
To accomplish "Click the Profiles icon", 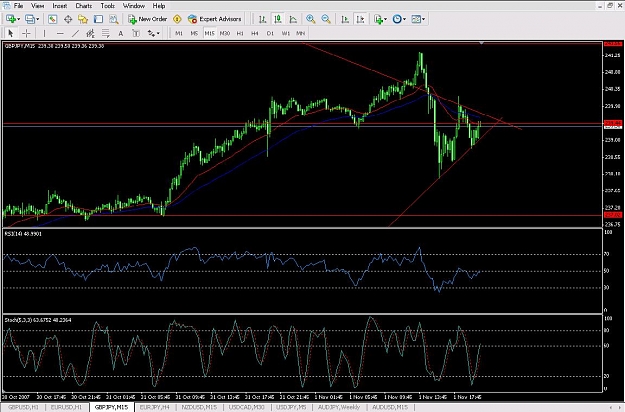I will pos(30,19).
